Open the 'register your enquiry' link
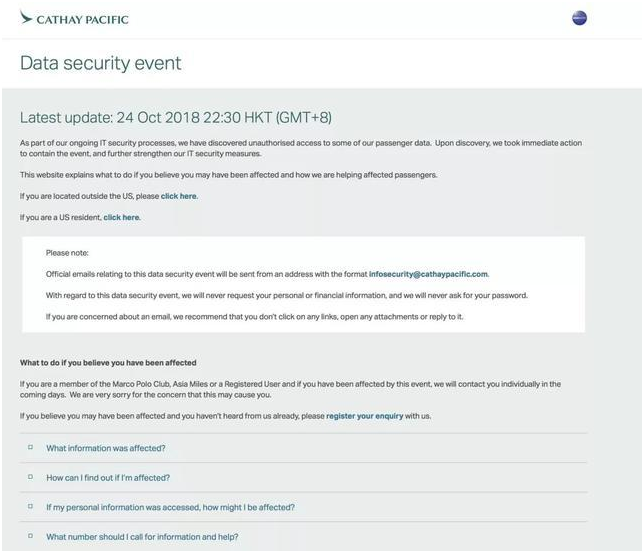 coord(364,415)
